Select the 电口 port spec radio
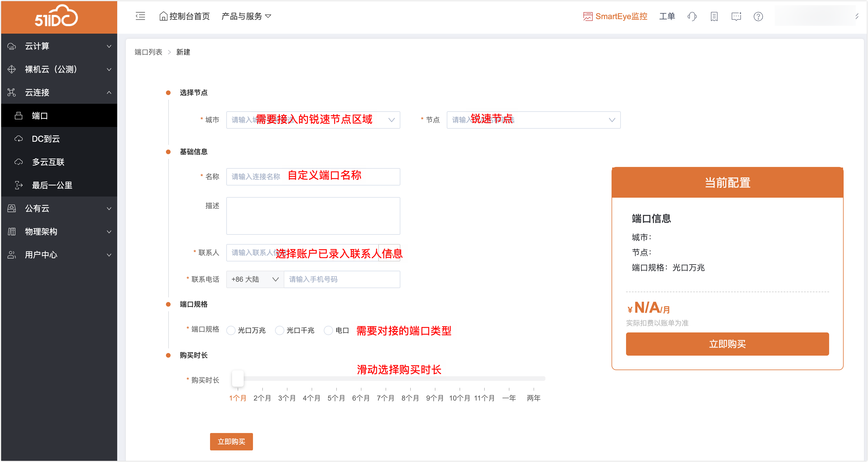This screenshot has width=868, height=462. (328, 330)
